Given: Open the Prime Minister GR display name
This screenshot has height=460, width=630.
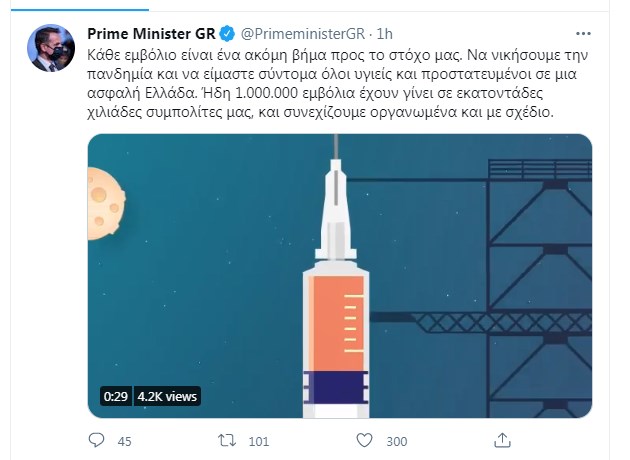Looking at the screenshot, I should click(x=151, y=34).
